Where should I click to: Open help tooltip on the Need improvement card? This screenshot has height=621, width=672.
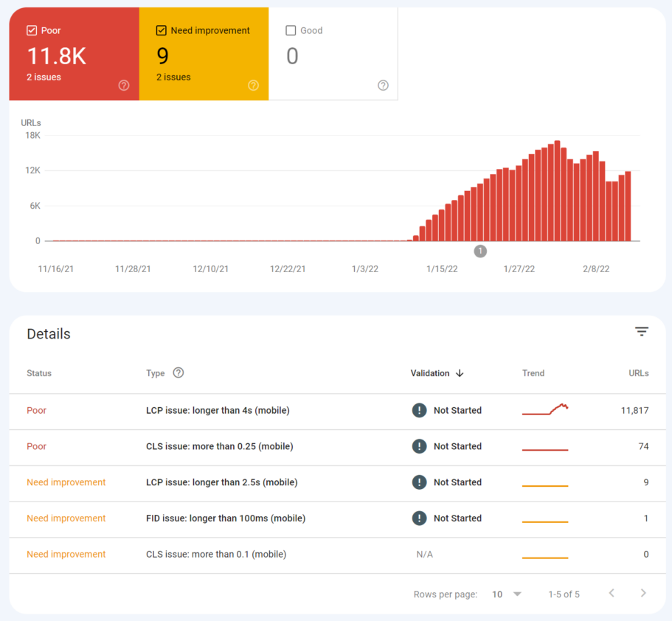254,86
